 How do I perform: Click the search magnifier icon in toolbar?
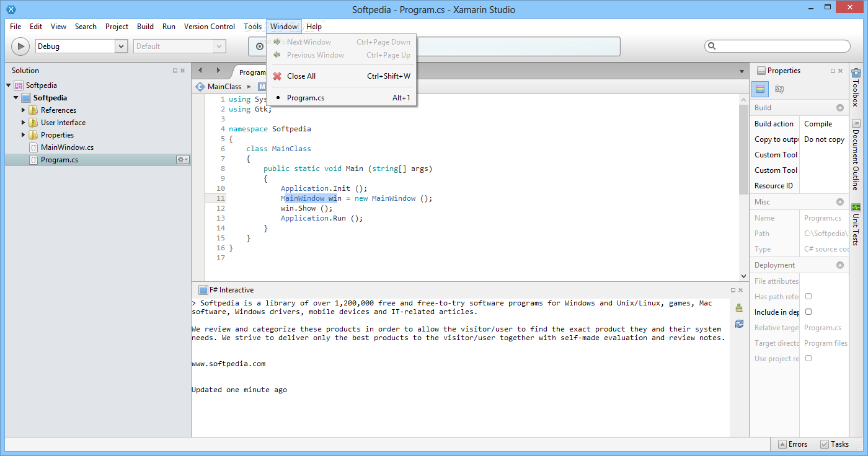tap(712, 46)
